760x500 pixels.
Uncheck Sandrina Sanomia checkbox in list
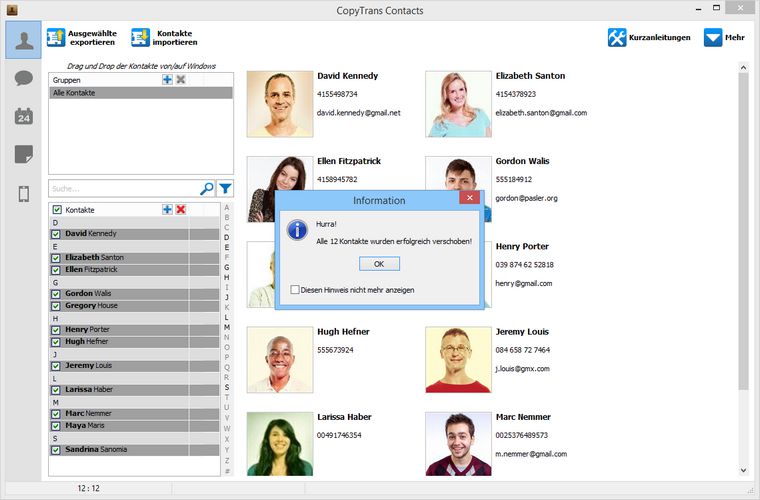pos(56,450)
